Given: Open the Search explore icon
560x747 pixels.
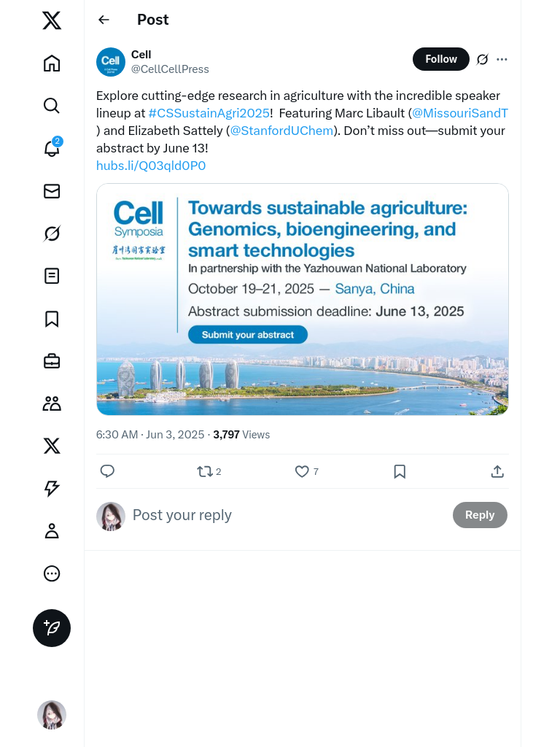Looking at the screenshot, I should (52, 106).
